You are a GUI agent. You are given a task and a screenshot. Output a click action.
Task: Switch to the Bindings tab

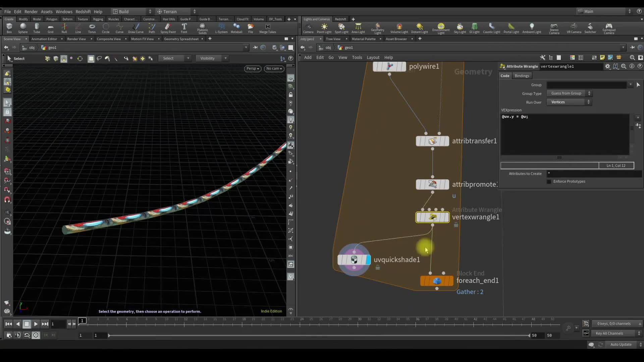click(522, 75)
